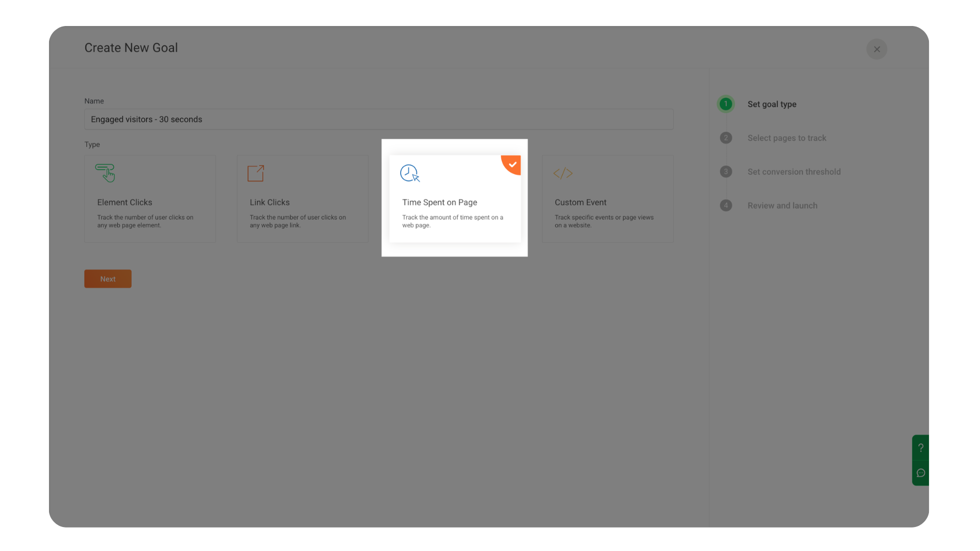
Task: Click the orange selected checkmark badge
Action: [512, 164]
